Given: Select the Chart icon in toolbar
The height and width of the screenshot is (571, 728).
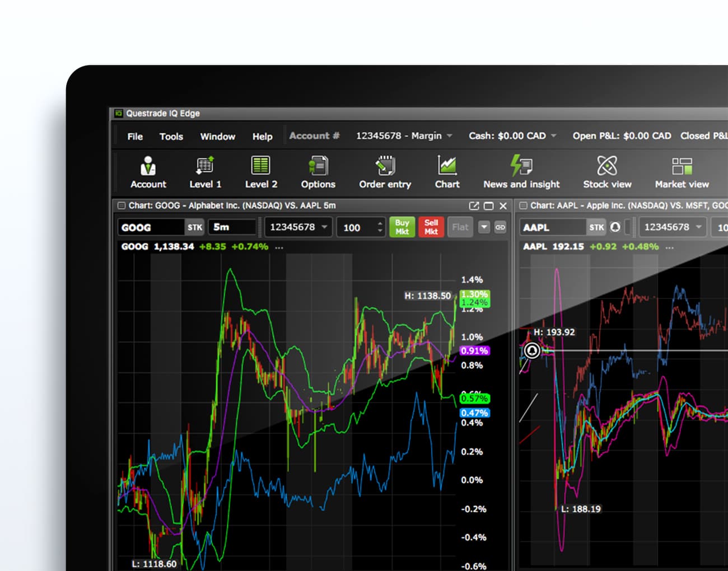Looking at the screenshot, I should [x=447, y=171].
